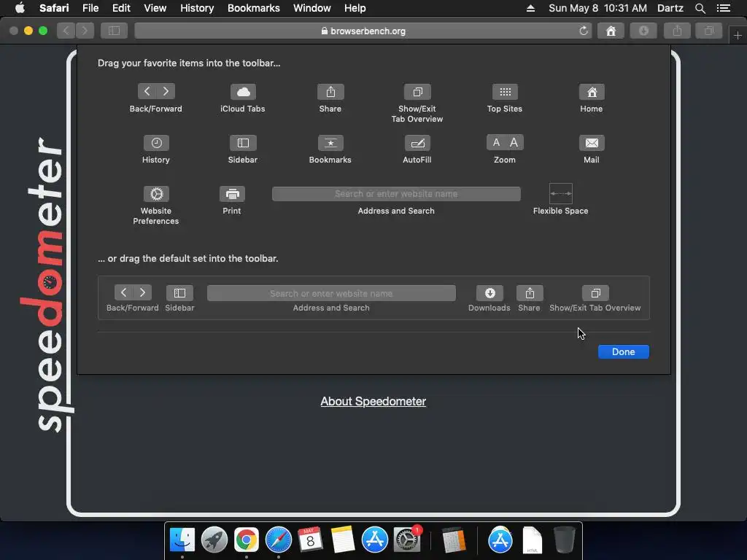Click the Home button in Safari toolbar

(611, 31)
